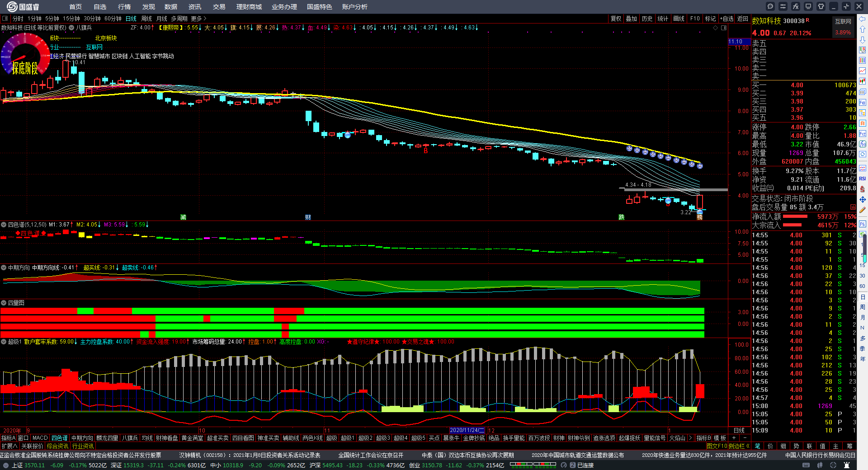Toggle the 侧边栏 sidebar collapse button
This screenshot has height=470, width=868.
[x=739, y=446]
